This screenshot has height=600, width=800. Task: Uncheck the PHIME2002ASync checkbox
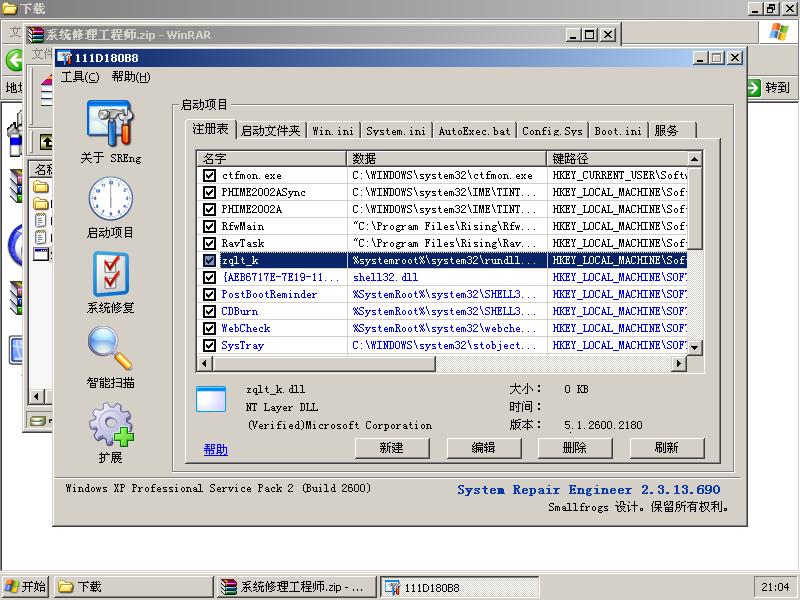click(209, 192)
